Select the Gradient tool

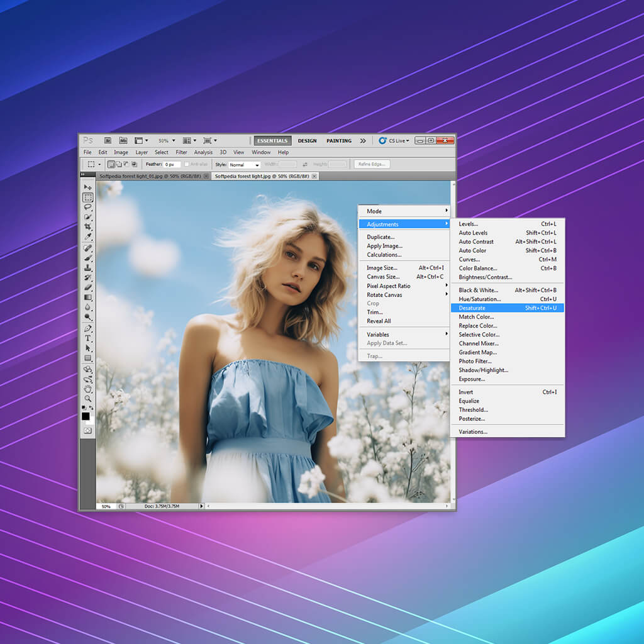pos(88,297)
